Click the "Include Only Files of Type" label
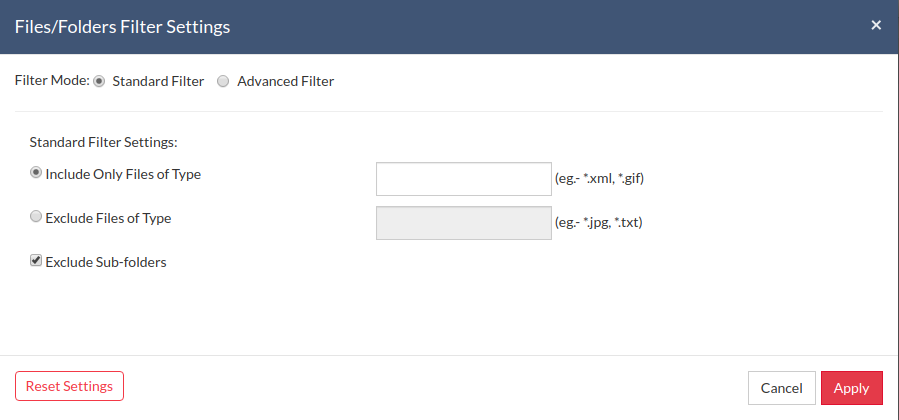 123,174
